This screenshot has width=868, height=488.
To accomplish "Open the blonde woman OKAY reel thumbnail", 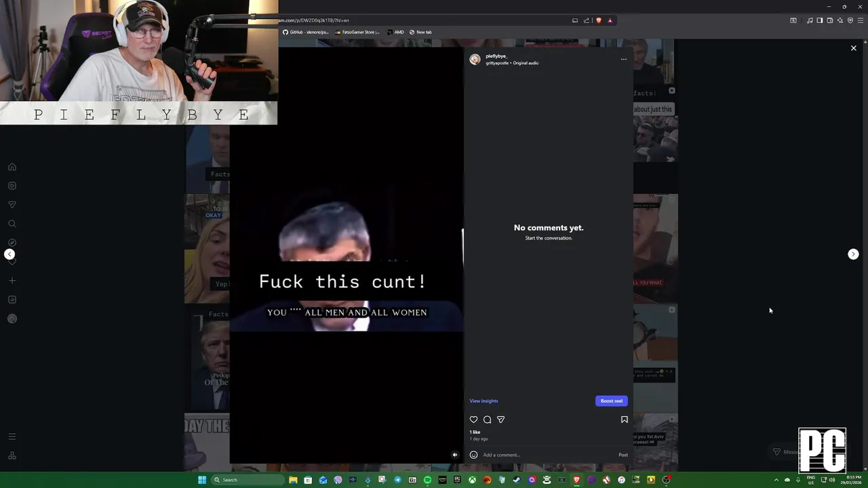I will 207,249.
